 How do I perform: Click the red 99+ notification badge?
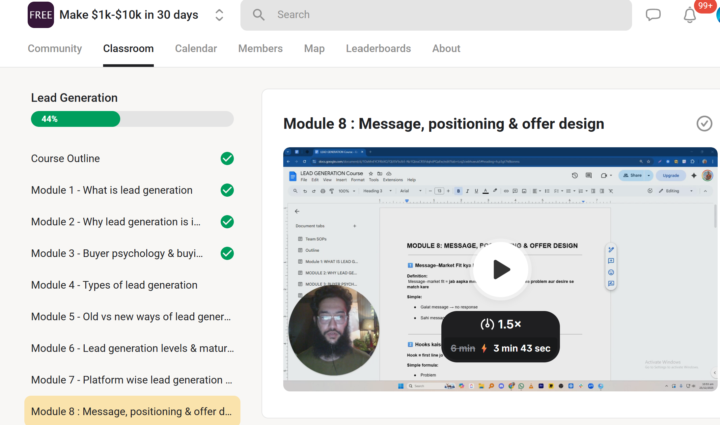pyautogui.click(x=705, y=6)
